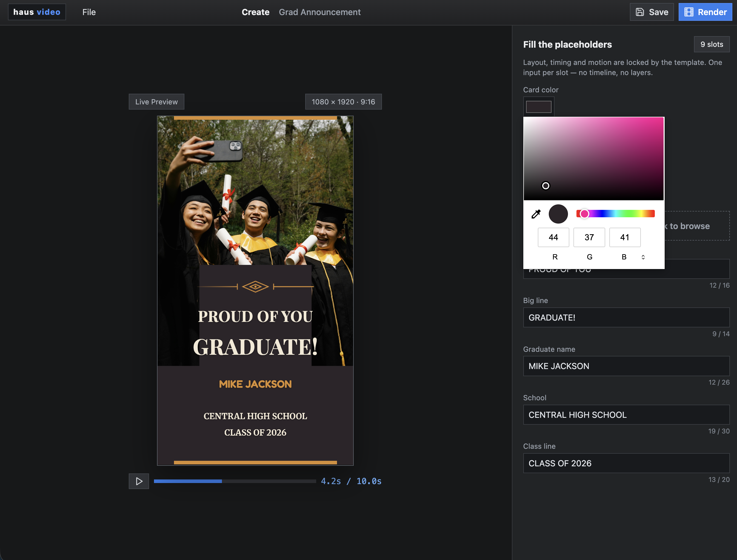The height and width of the screenshot is (560, 737).
Task: Click the haus video logo
Action: (x=37, y=12)
